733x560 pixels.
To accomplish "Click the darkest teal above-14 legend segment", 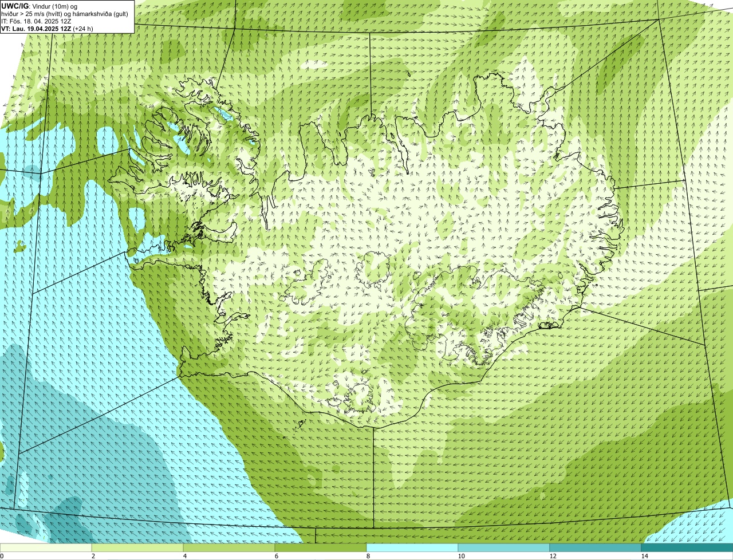I will pyautogui.click(x=687, y=547).
